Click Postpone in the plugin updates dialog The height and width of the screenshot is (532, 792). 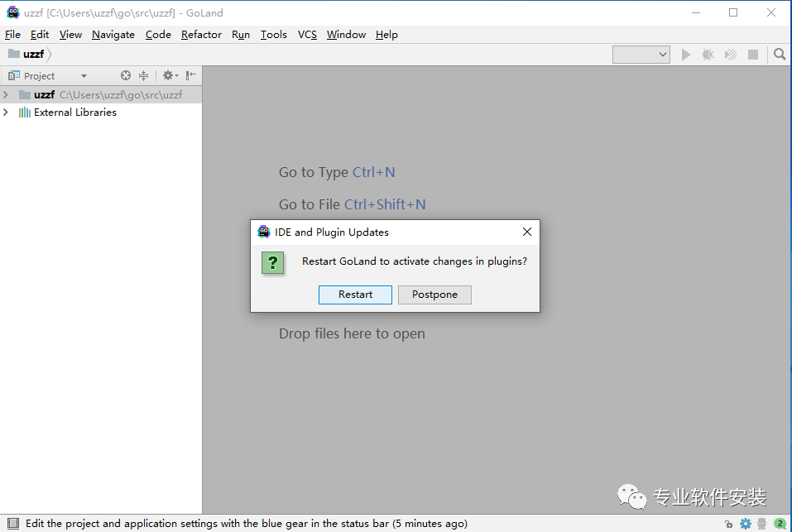tap(434, 295)
